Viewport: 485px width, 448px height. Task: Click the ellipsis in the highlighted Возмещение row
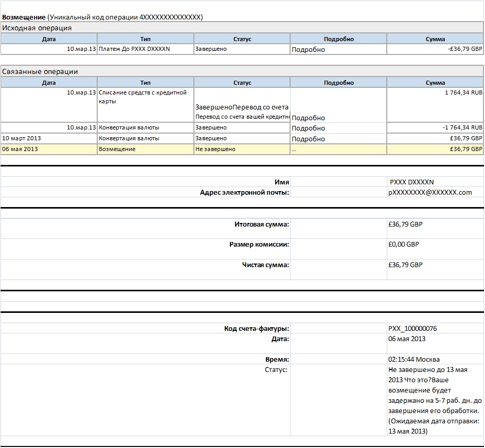click(294, 149)
